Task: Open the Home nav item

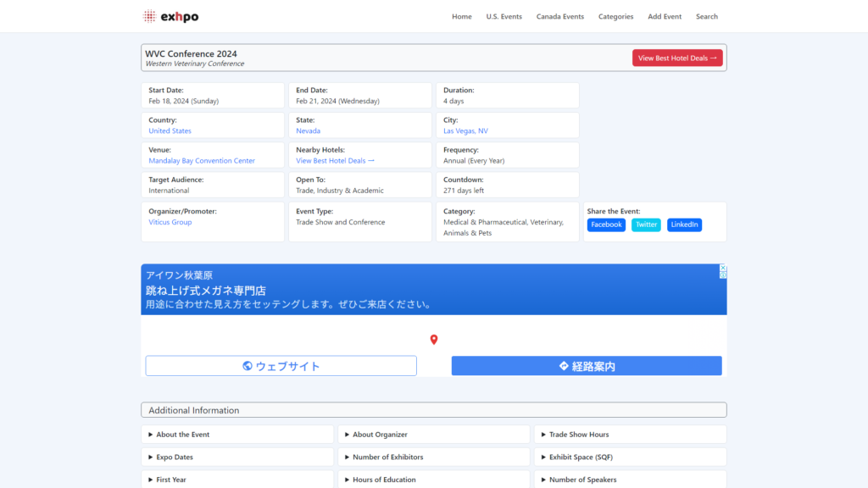Action: pos(462,17)
